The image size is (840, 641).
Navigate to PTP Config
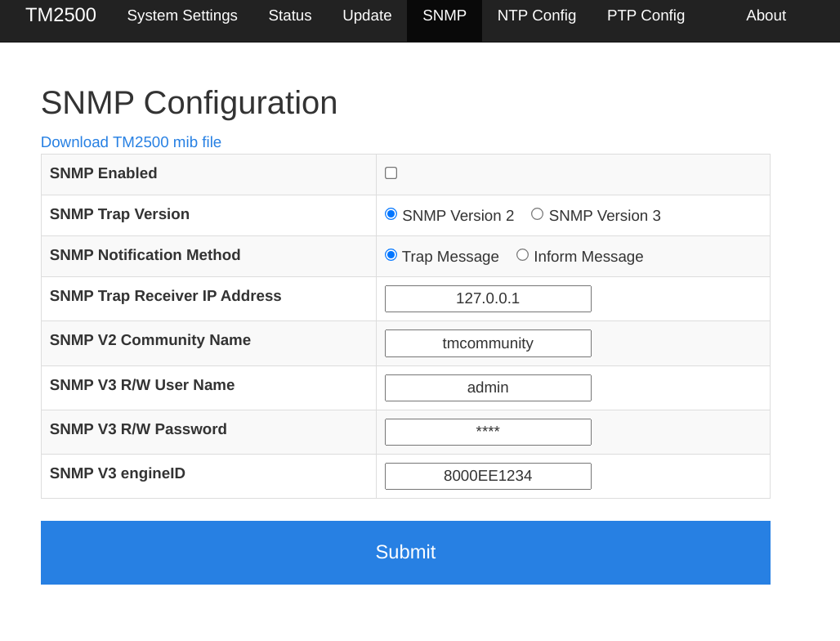click(x=646, y=16)
